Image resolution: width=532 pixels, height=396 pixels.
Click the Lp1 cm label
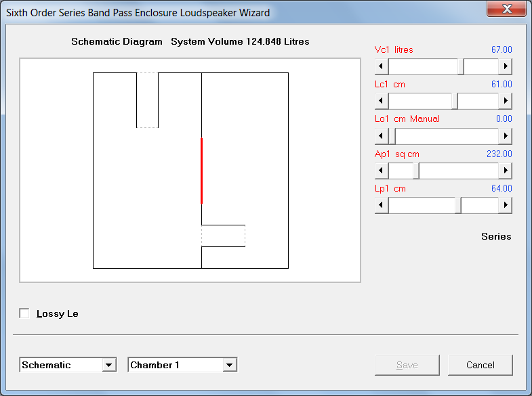point(390,189)
